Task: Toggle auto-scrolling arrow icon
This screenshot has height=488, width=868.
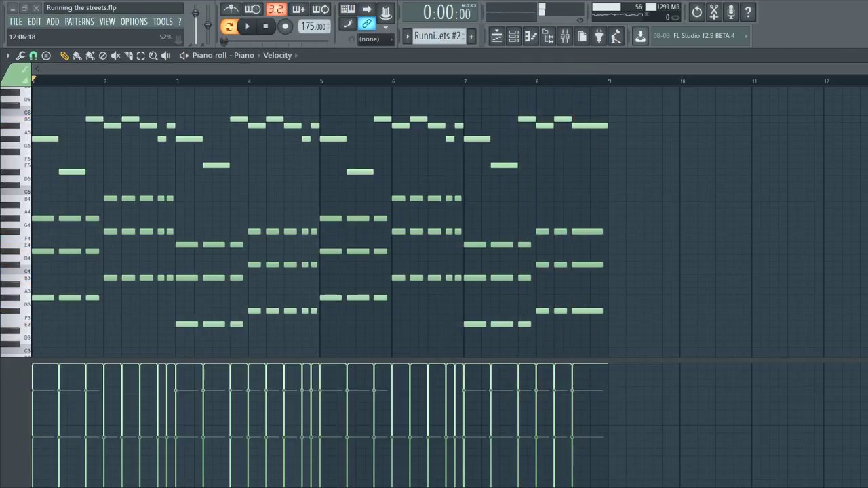Action: pos(367,9)
